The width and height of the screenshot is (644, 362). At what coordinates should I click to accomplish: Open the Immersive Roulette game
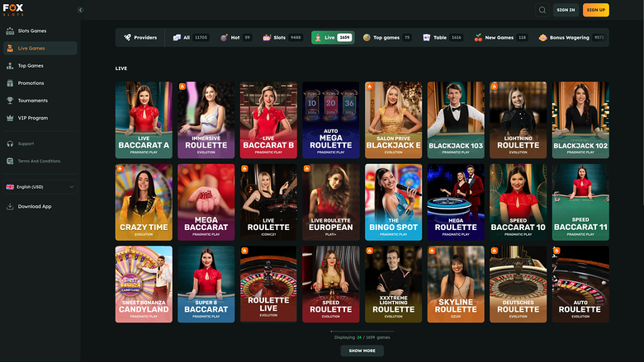coord(206,120)
